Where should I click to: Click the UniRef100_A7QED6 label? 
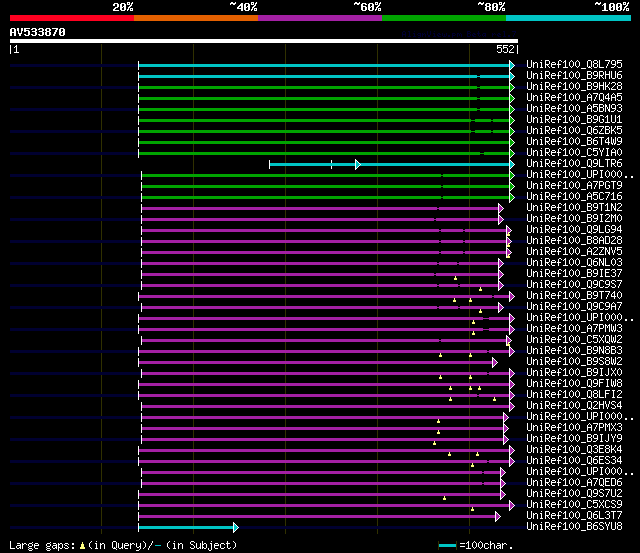[574, 483]
